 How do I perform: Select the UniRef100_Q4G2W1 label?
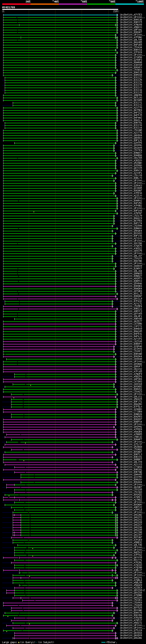[131, 638]
